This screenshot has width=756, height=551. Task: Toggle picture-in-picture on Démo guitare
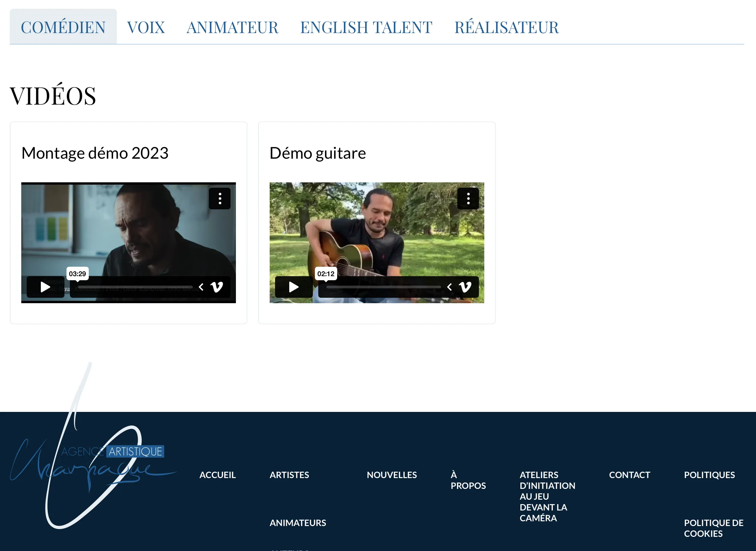pyautogui.click(x=450, y=287)
